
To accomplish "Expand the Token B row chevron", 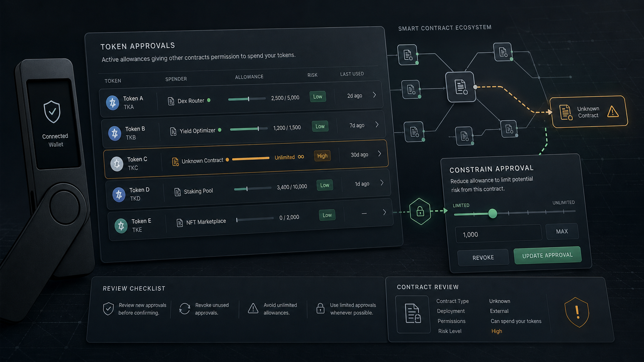I will [x=377, y=125].
